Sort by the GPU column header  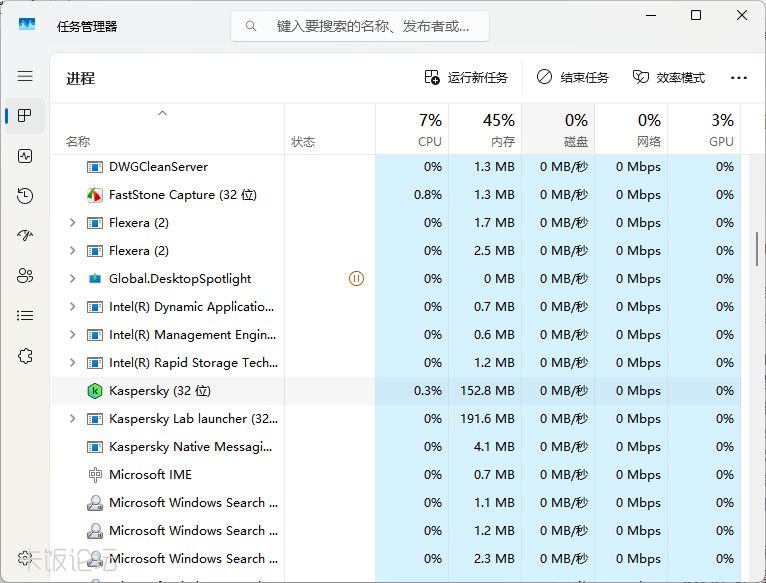(704, 130)
